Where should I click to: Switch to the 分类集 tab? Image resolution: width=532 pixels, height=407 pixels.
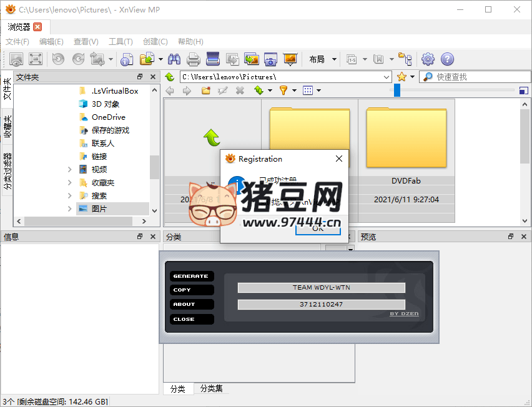(211, 388)
